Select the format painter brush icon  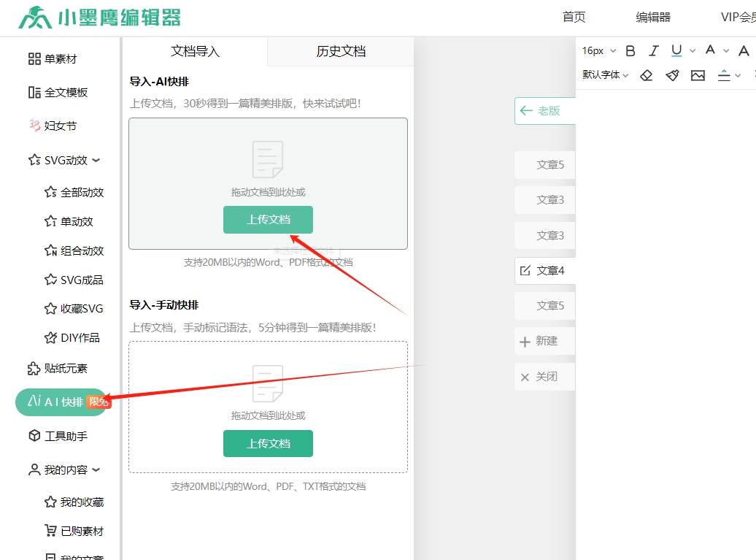[x=672, y=75]
